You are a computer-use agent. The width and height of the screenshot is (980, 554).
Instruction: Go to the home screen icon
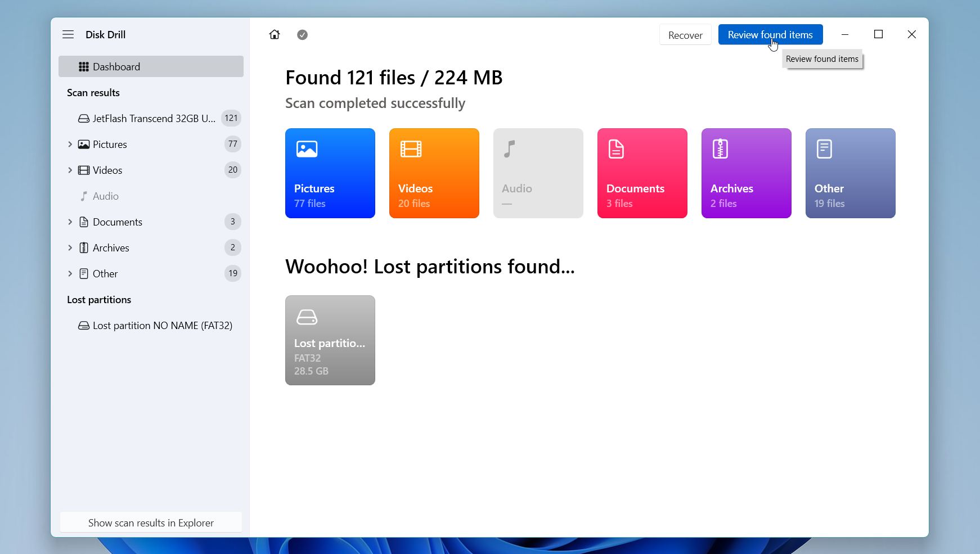[x=275, y=34]
